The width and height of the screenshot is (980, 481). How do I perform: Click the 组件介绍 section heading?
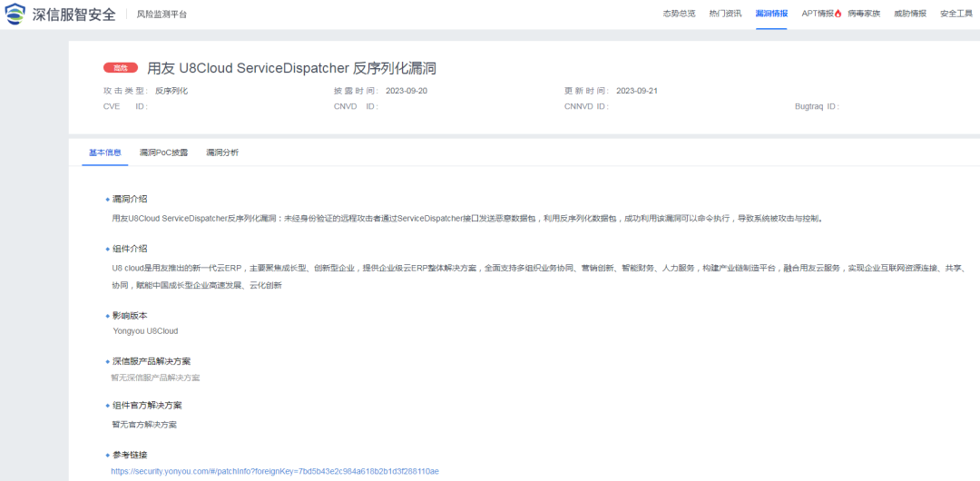tap(130, 249)
